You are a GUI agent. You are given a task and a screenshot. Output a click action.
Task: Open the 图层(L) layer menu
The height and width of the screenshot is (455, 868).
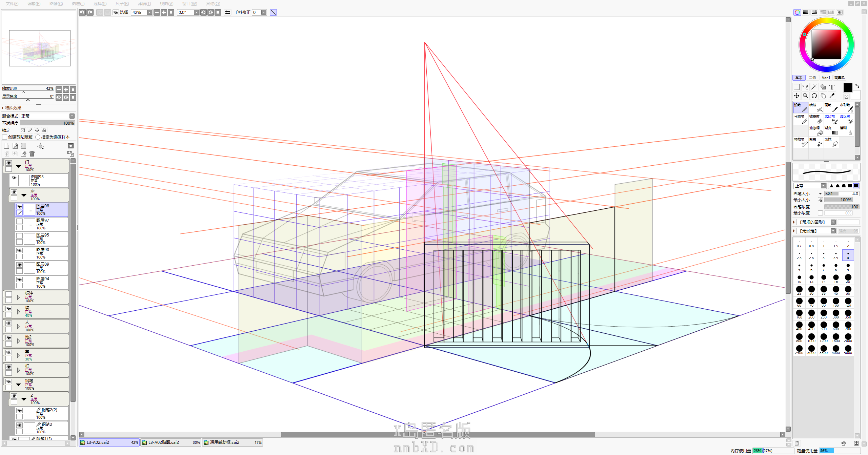[78, 3]
